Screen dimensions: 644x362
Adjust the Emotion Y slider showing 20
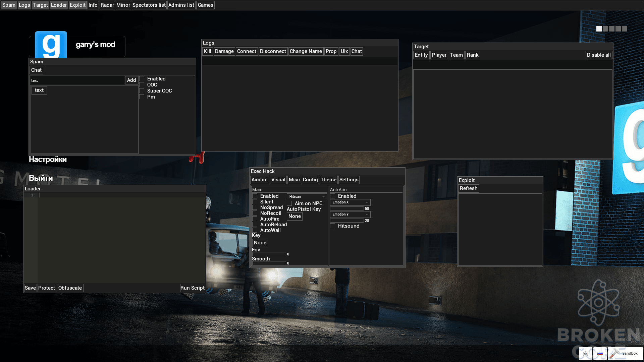tap(347, 221)
